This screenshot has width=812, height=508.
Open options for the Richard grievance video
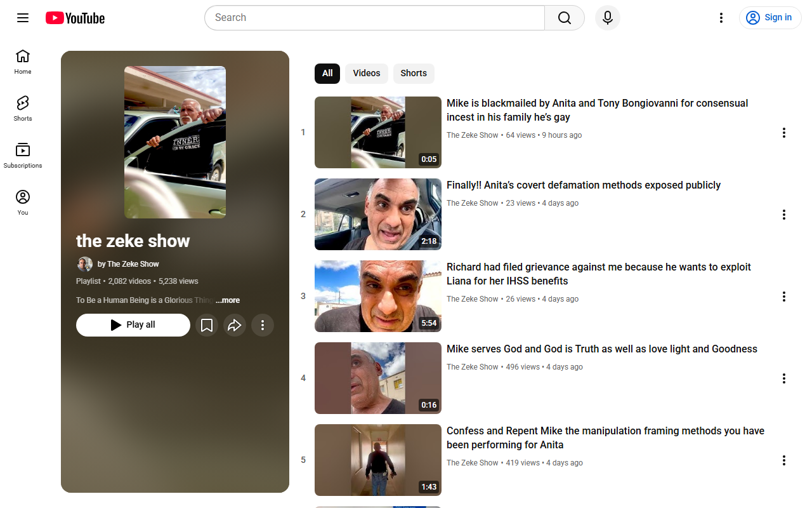click(x=784, y=297)
